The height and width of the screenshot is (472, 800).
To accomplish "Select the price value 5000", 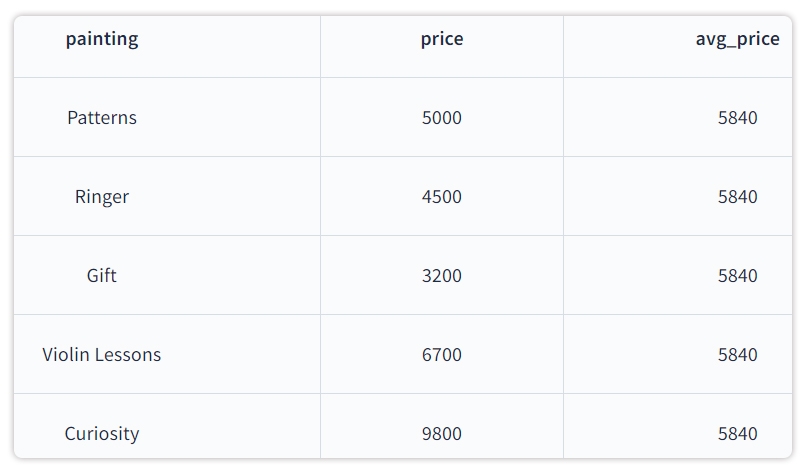I will [441, 118].
